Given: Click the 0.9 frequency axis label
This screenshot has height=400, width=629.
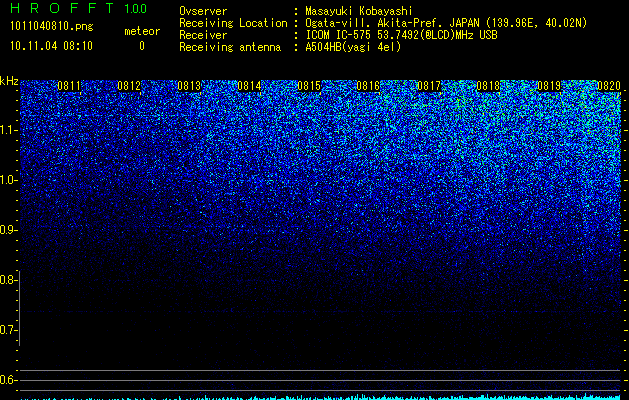Looking at the screenshot, I should pyautogui.click(x=8, y=230).
